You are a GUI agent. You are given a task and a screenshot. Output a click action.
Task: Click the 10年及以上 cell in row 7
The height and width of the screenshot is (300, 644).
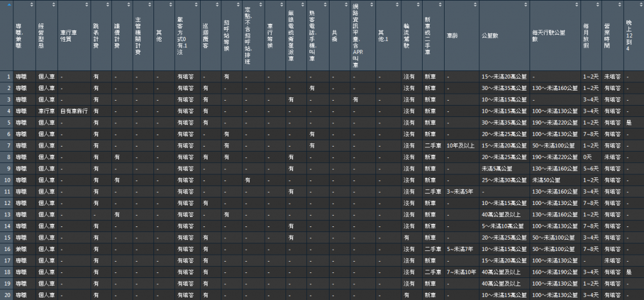point(462,145)
